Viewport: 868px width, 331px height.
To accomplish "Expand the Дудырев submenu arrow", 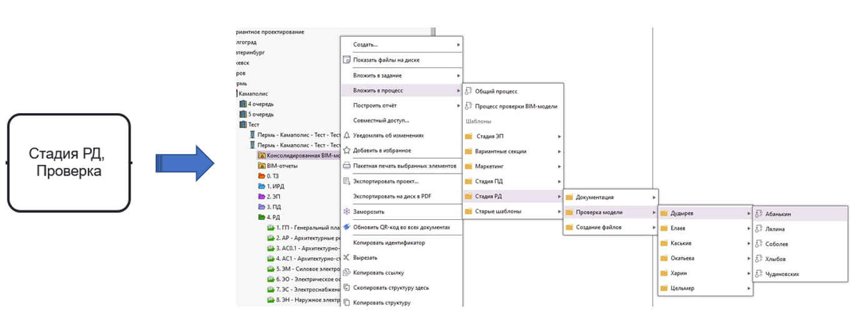I will [x=749, y=214].
